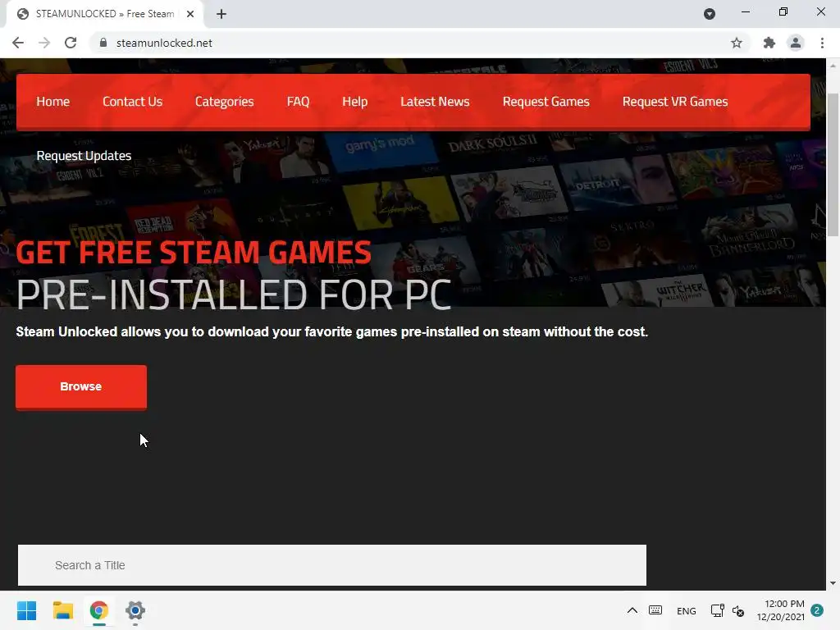The width and height of the screenshot is (840, 630).
Task: Open a new browser tab
Action: (221, 14)
